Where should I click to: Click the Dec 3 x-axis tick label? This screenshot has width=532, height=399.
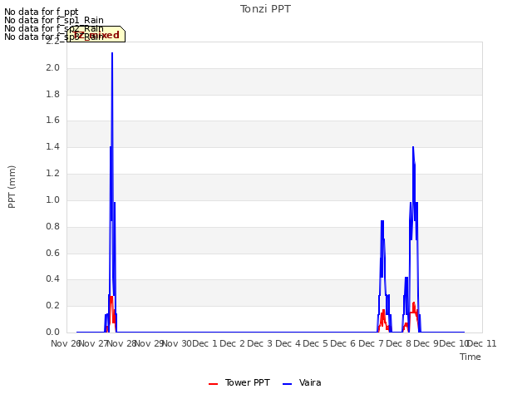(x=260, y=343)
